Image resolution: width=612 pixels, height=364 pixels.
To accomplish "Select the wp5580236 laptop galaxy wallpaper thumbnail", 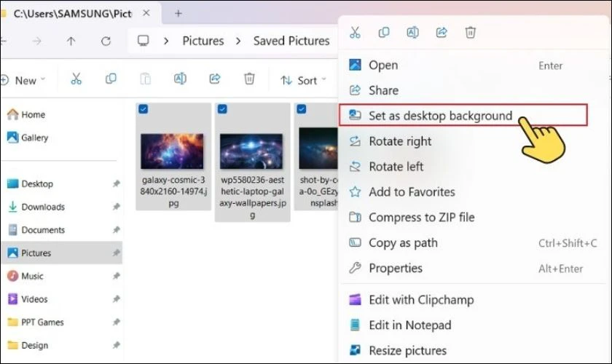I will [x=251, y=151].
